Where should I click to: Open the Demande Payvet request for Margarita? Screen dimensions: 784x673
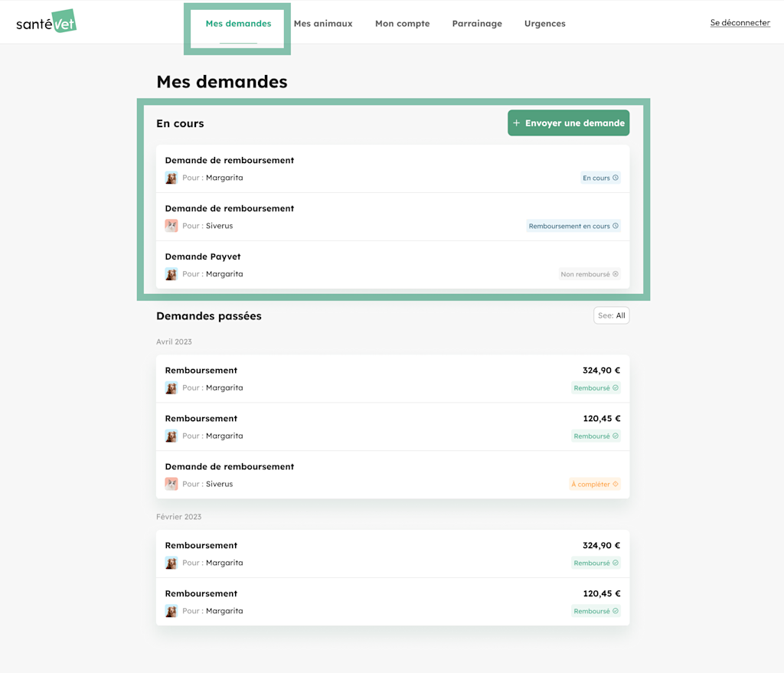point(393,265)
